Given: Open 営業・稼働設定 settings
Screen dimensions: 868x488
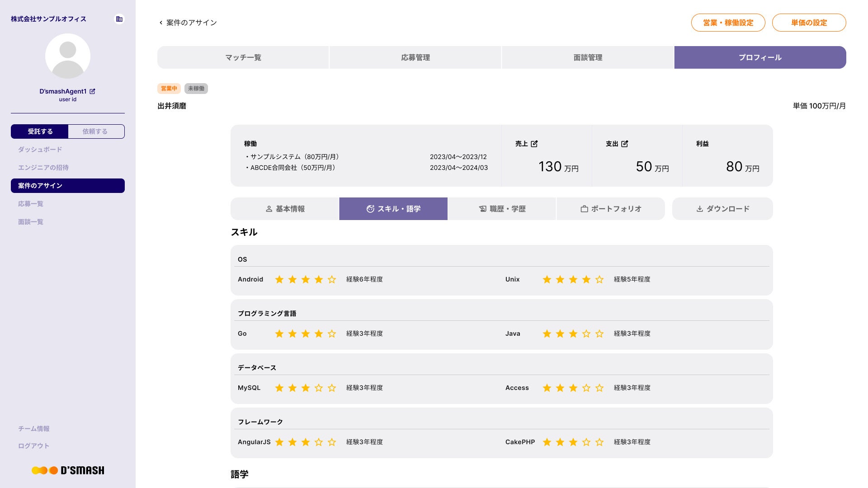Looking at the screenshot, I should [728, 23].
